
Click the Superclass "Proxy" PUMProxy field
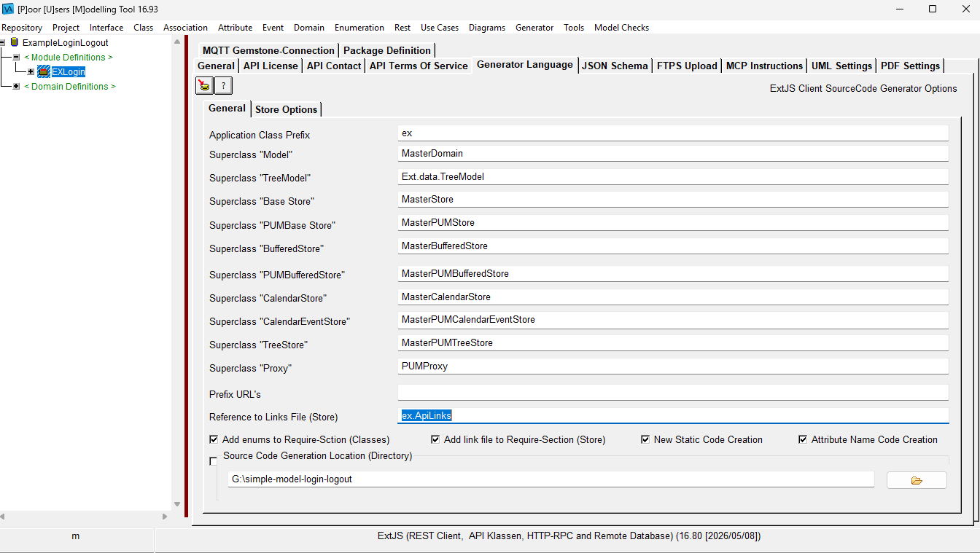point(673,366)
